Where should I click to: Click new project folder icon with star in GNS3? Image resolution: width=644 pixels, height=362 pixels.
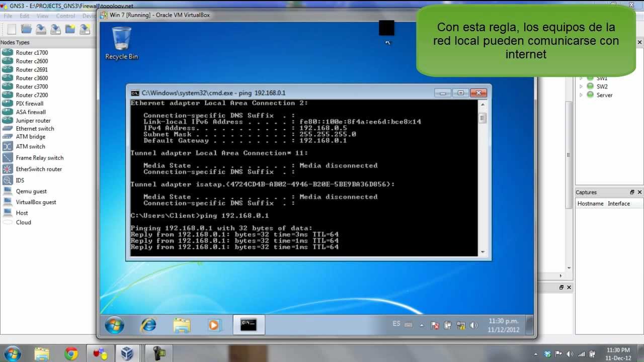point(70,29)
